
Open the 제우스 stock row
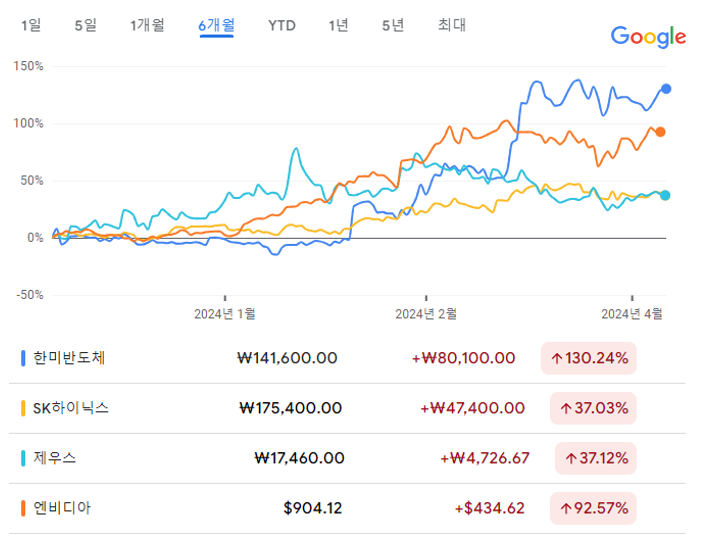(x=347, y=459)
